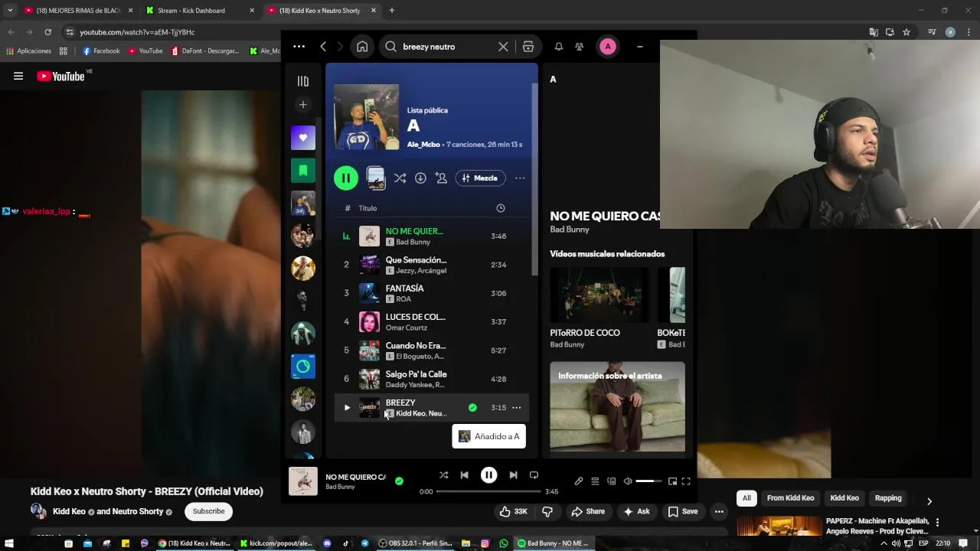
Task: Open the playback queue
Action: [595, 481]
